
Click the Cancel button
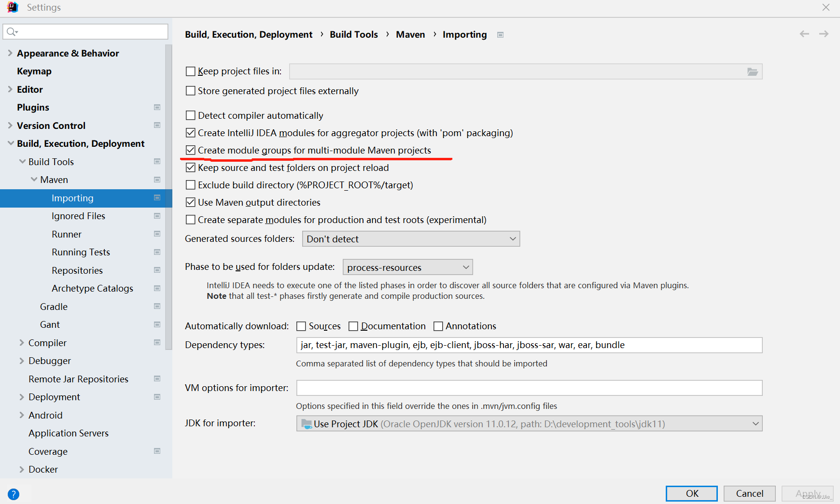[x=749, y=493]
